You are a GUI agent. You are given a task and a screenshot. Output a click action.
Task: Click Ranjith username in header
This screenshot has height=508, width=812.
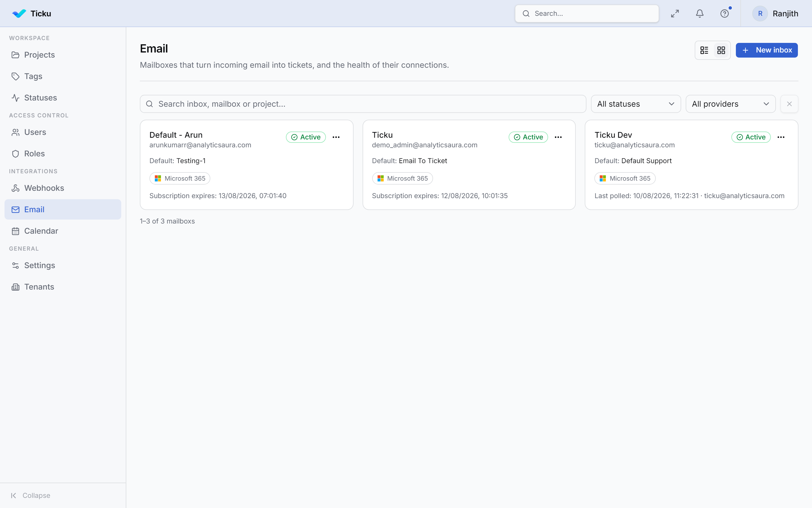tap(785, 14)
